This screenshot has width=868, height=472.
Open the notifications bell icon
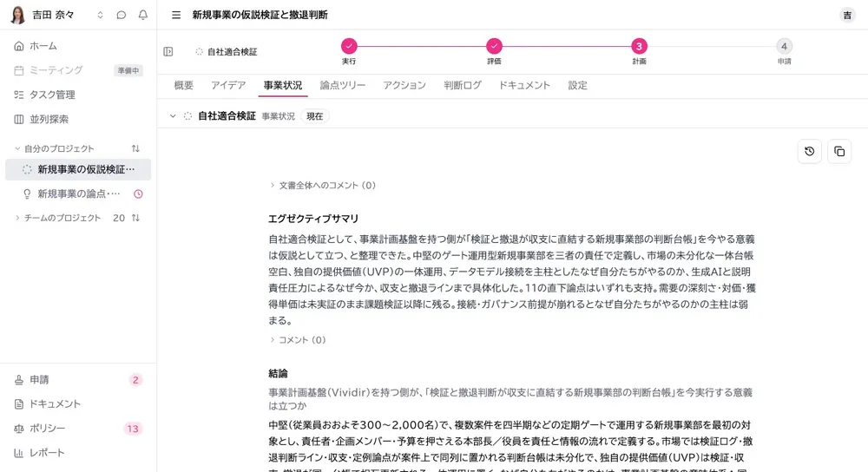[x=143, y=15]
